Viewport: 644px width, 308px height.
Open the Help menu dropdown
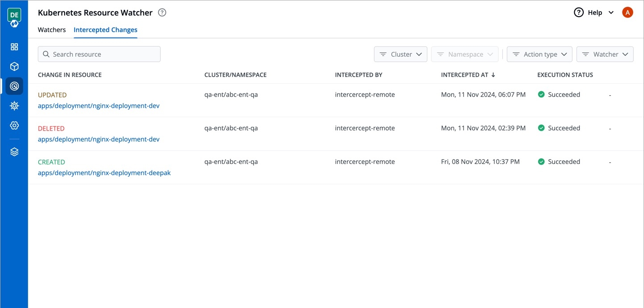pos(594,13)
